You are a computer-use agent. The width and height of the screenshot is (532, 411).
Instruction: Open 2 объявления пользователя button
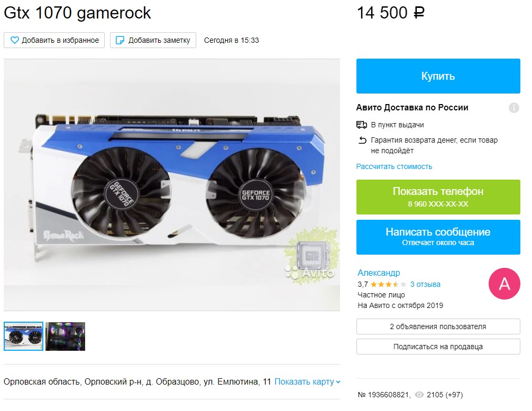tap(438, 326)
